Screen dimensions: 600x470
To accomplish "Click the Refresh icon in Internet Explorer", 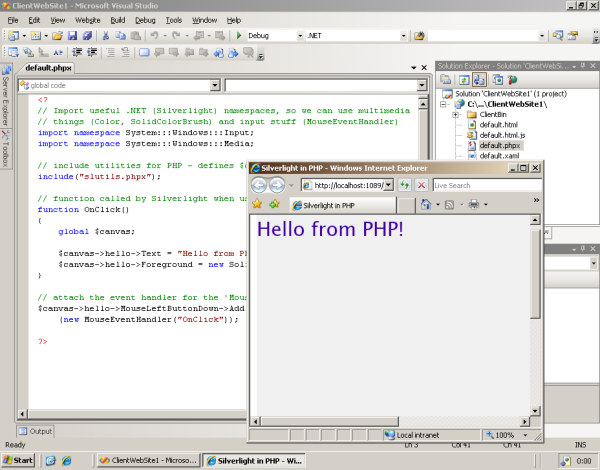I will [404, 185].
